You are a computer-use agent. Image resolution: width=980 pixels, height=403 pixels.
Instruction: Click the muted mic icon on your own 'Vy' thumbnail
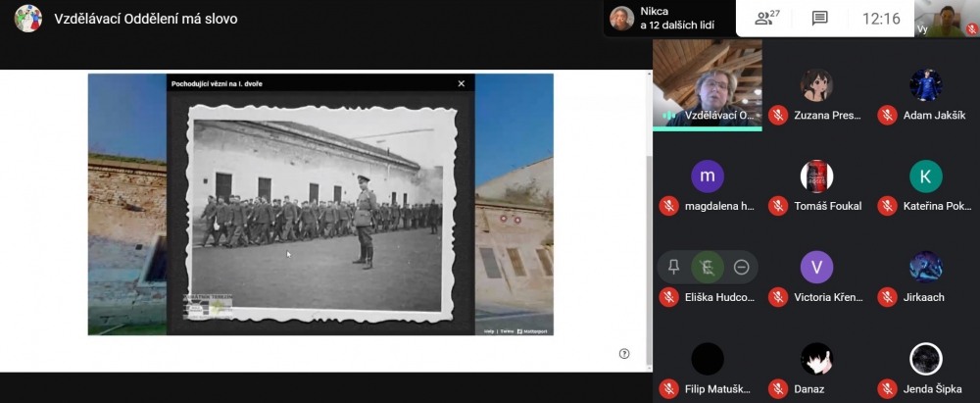click(x=971, y=28)
